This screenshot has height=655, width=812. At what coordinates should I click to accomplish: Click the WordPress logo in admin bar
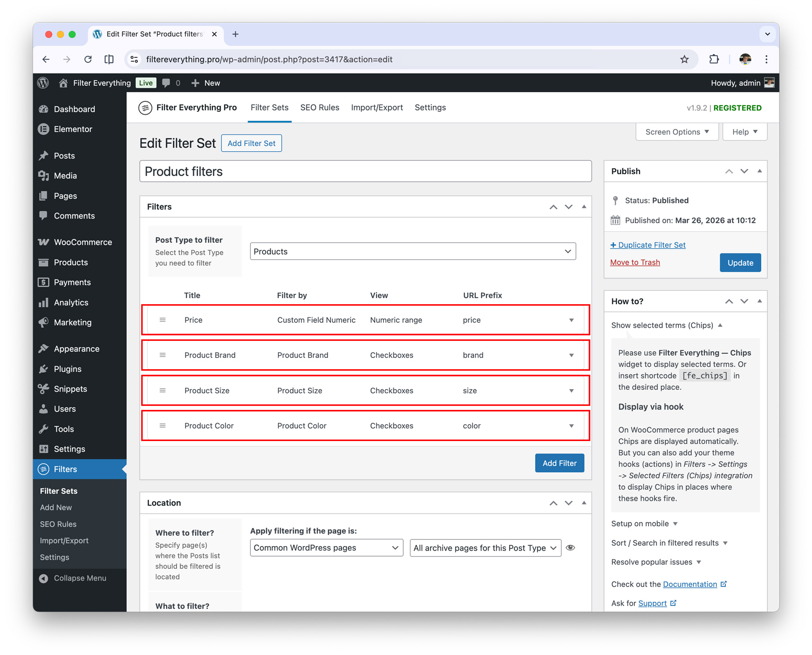43,83
